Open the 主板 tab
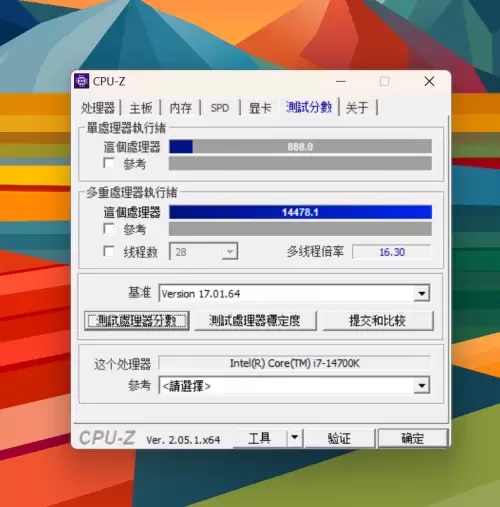 click(x=141, y=108)
